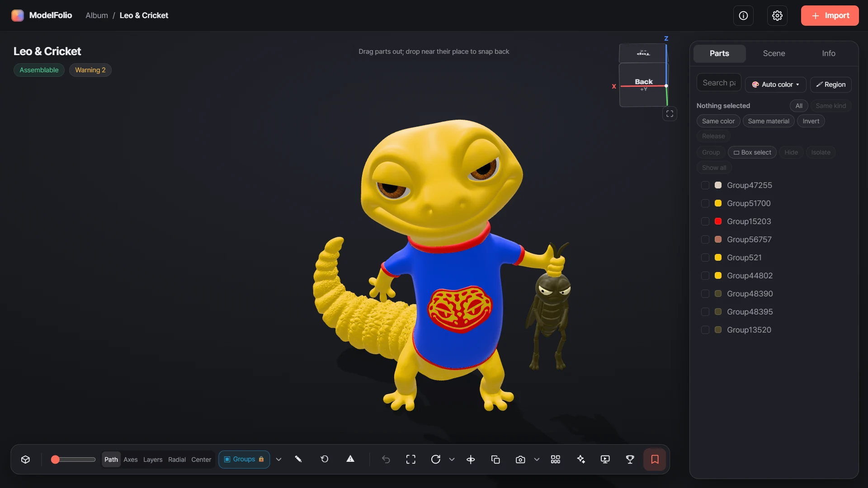This screenshot has height=488, width=868.
Task: Click the fit-to-frame icon in toolbar
Action: tap(411, 459)
